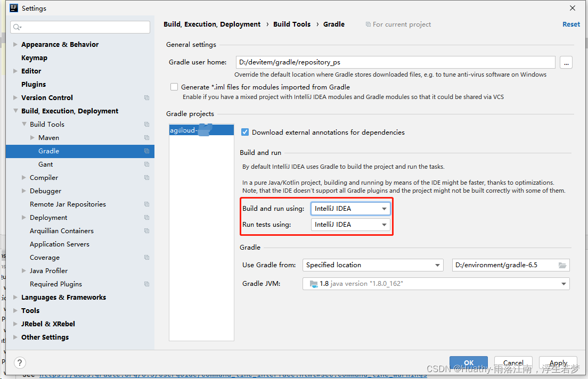
Task: Collapse Build, Execution, Deployment section
Action: coord(15,111)
